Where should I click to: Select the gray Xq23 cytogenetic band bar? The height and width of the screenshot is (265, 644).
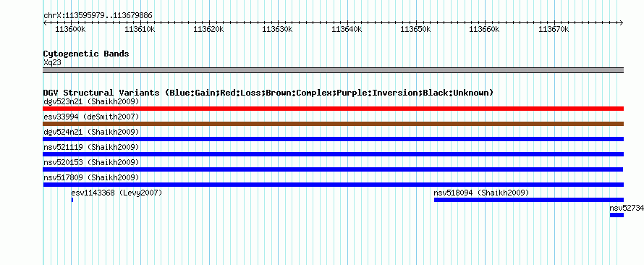[x=334, y=70]
